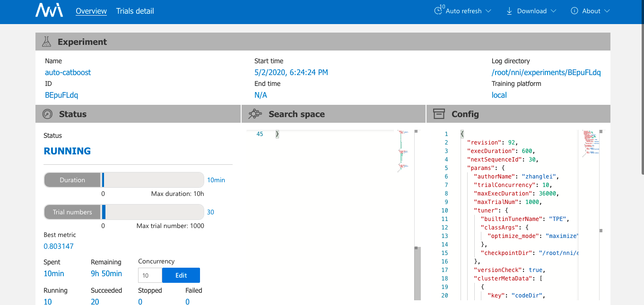Switch to the Trials detail tab
The width and height of the screenshot is (644, 305).
(x=135, y=11)
